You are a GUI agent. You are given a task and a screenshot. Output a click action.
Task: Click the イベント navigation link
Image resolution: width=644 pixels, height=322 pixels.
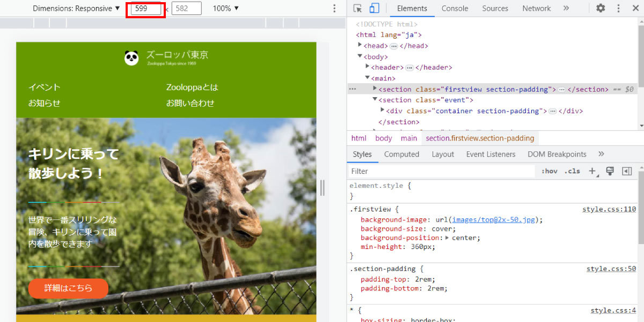click(x=44, y=87)
